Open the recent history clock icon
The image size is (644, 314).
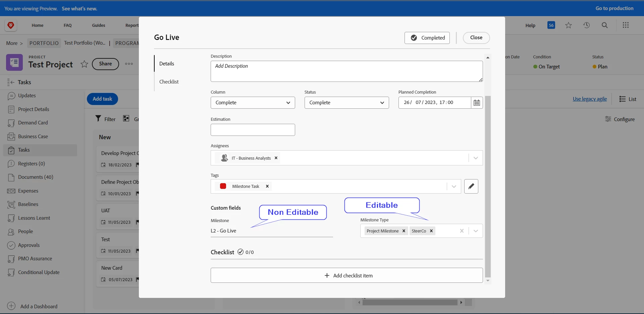pyautogui.click(x=586, y=25)
